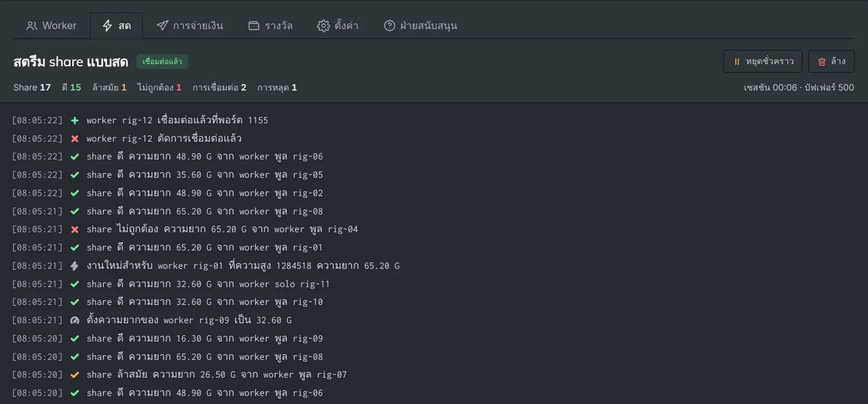The width and height of the screenshot is (868, 404).
Task: Switch to the สด live tab
Action: point(116,26)
